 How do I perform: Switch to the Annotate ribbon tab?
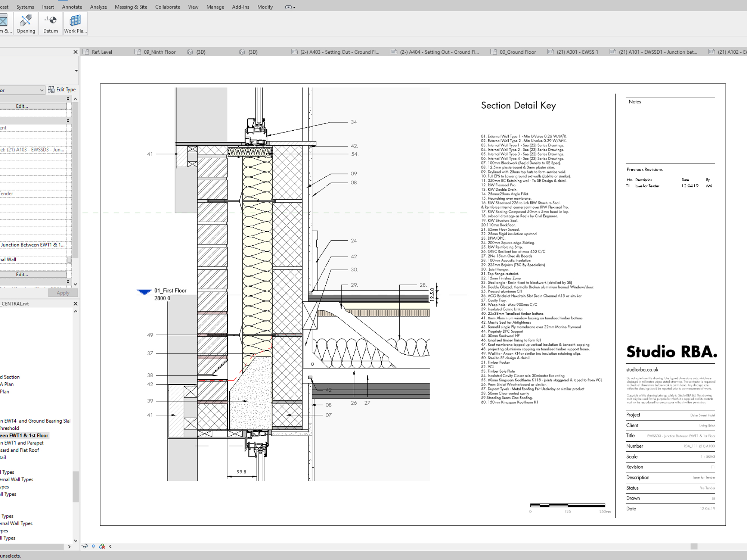pyautogui.click(x=72, y=7)
